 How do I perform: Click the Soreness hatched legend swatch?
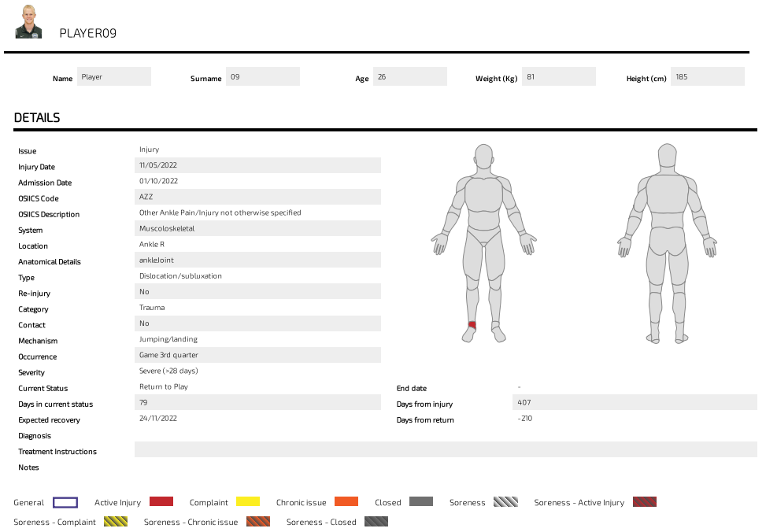pyautogui.click(x=505, y=502)
